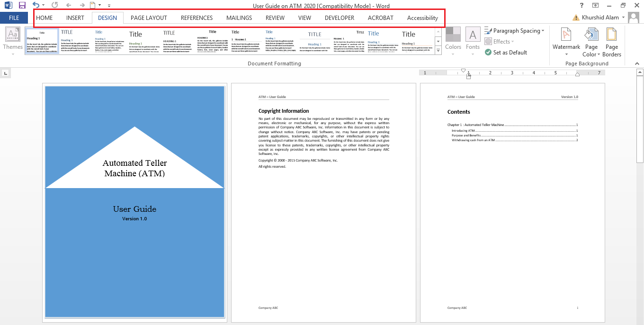Click the Ribbon Display Options icon

click(x=596, y=5)
